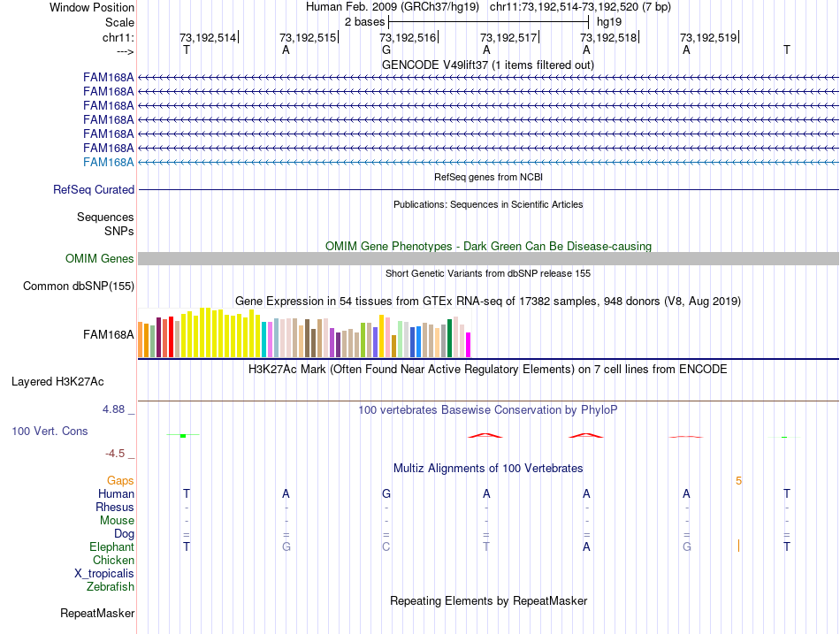Click the orange insertion mark in Elephant row
Screen dimensions: 840x634
738,546
